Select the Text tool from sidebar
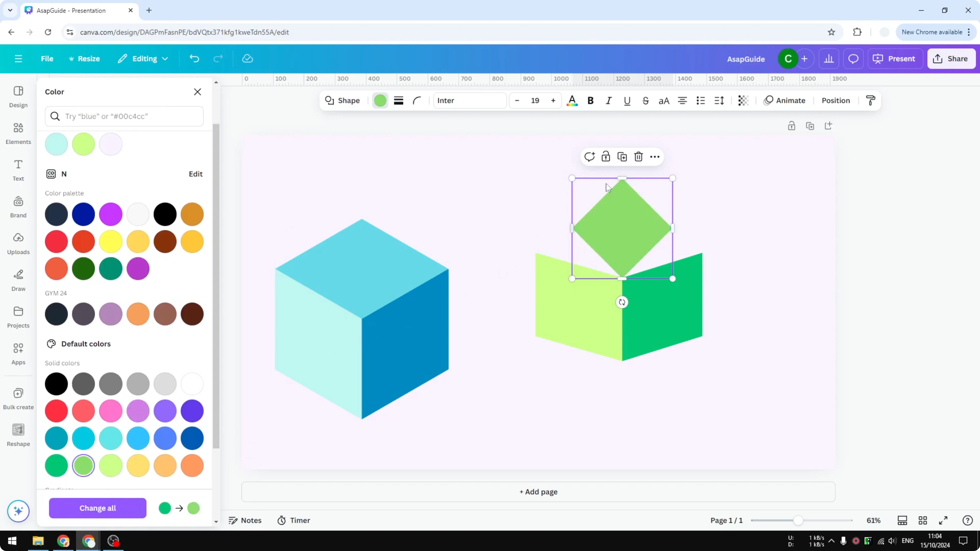The width and height of the screenshot is (980, 551). coord(18,170)
